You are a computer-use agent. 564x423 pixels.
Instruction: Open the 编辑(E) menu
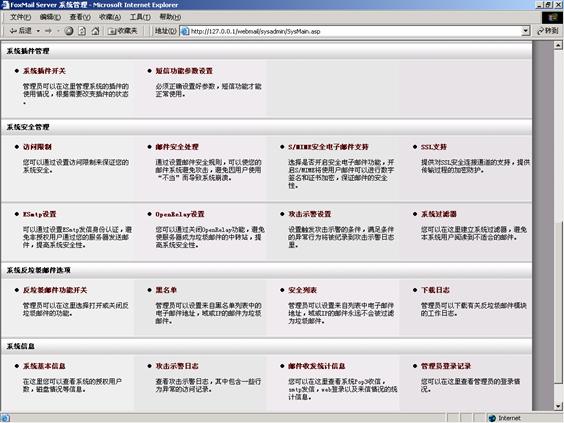pyautogui.click(x=50, y=17)
